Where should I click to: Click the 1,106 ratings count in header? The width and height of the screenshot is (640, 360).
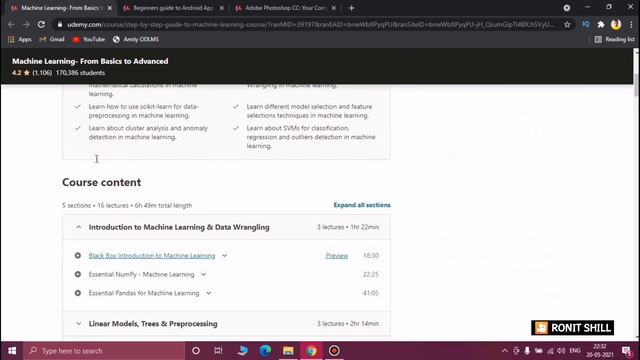pyautogui.click(x=42, y=73)
